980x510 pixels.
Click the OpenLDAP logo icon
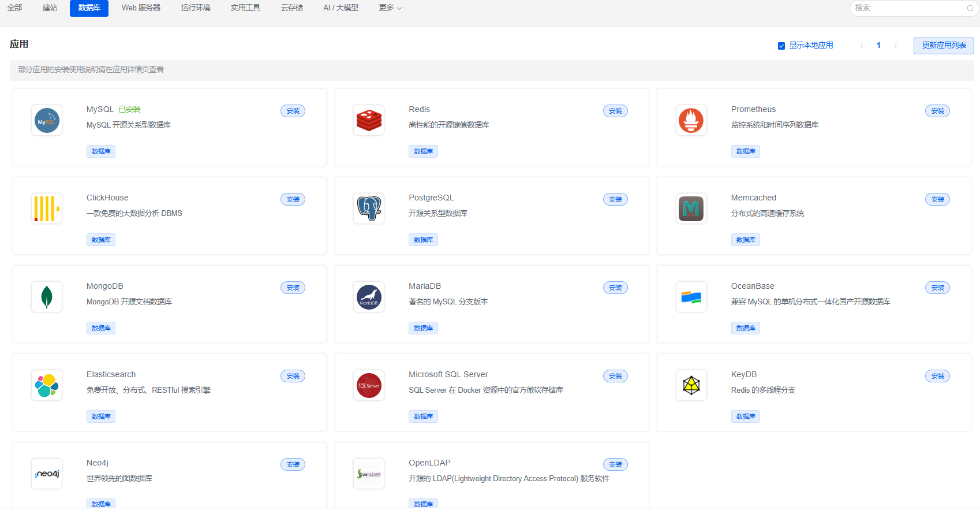pyautogui.click(x=369, y=474)
